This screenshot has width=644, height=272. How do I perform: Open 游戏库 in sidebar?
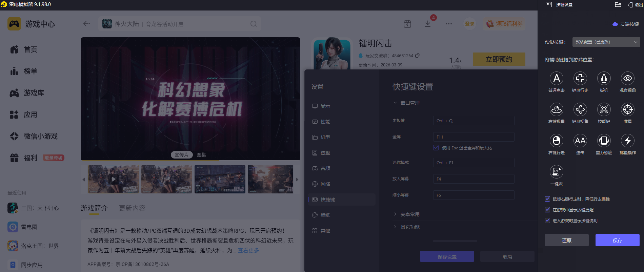click(27, 93)
